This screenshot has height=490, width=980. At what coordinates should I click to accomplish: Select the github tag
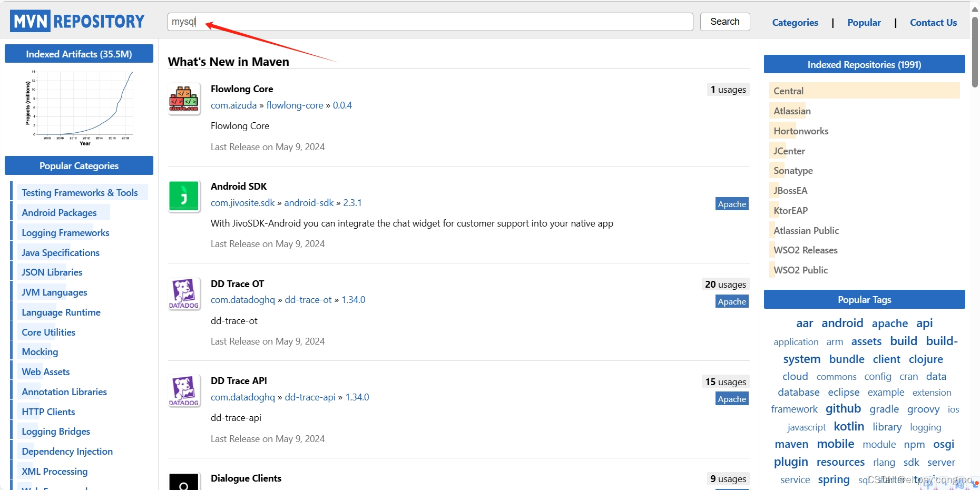[843, 408]
